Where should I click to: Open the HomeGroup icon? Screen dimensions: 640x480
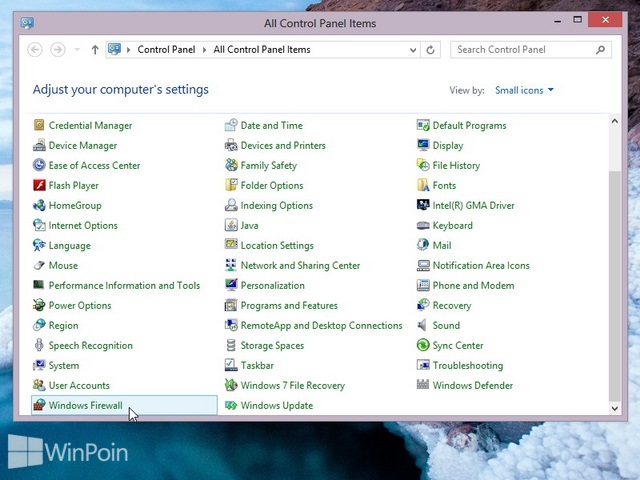coord(39,205)
